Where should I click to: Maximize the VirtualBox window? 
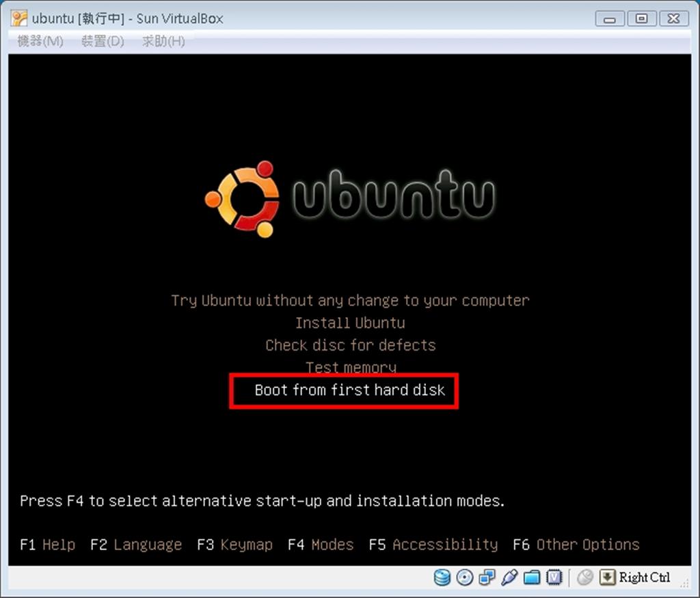click(641, 18)
